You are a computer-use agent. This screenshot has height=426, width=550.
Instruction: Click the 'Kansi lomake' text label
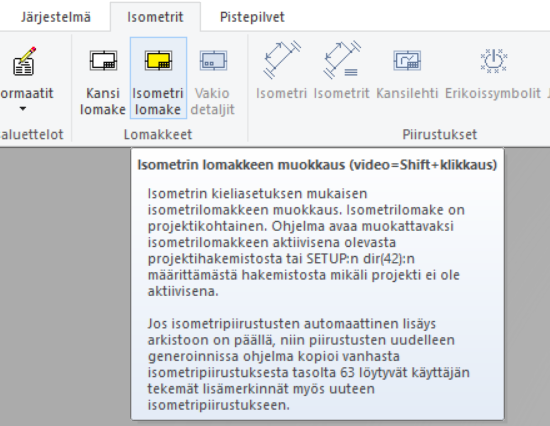click(x=103, y=101)
